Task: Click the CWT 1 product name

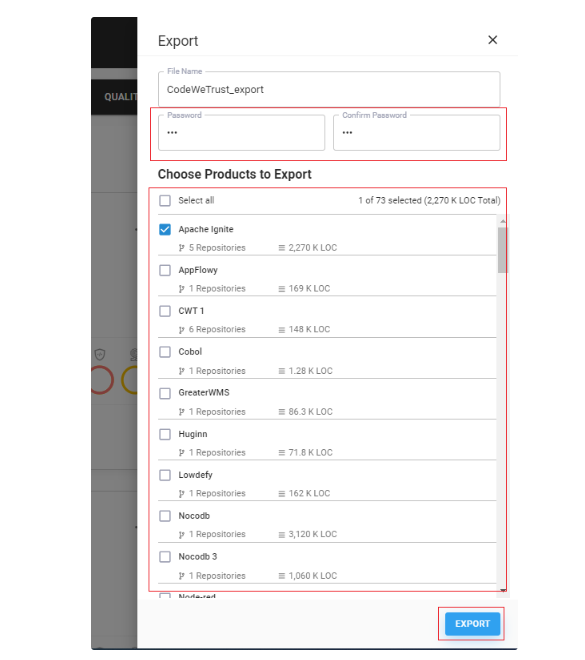Action: point(191,311)
